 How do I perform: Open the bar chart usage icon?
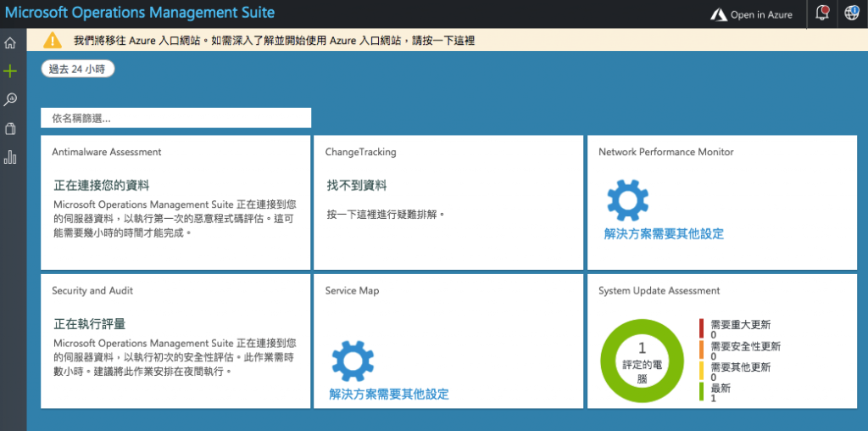point(10,157)
